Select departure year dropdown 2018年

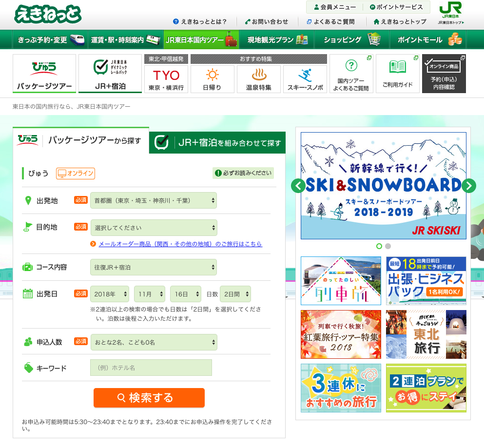(110, 294)
